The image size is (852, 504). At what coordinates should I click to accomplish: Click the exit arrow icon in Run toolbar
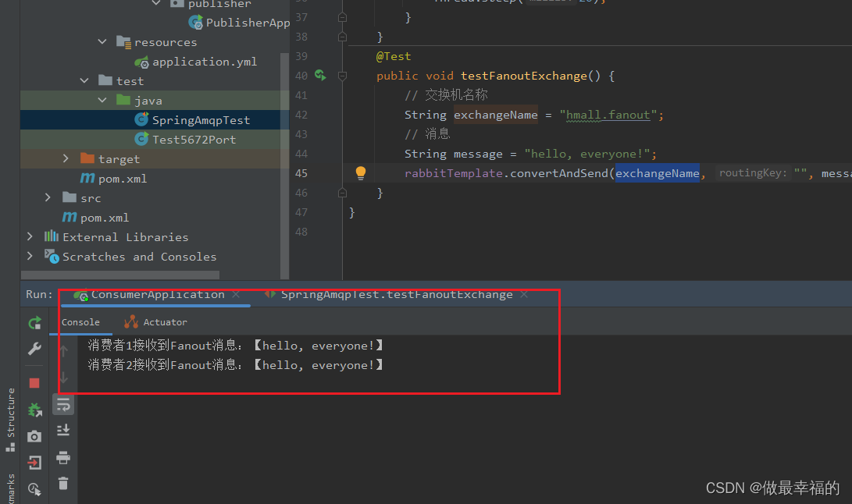(34, 463)
